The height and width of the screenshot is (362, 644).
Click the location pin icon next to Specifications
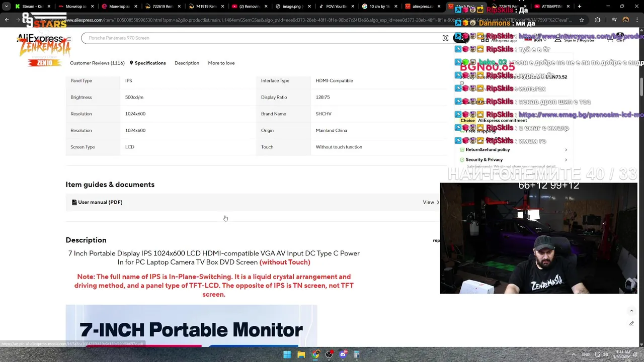click(131, 63)
